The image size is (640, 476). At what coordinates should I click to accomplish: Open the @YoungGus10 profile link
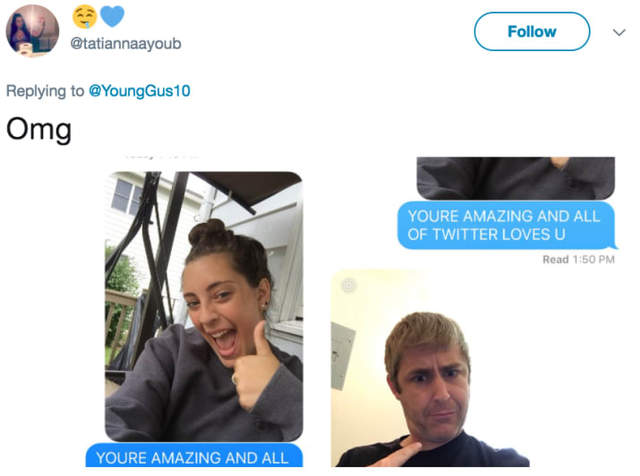pyautogui.click(x=140, y=91)
